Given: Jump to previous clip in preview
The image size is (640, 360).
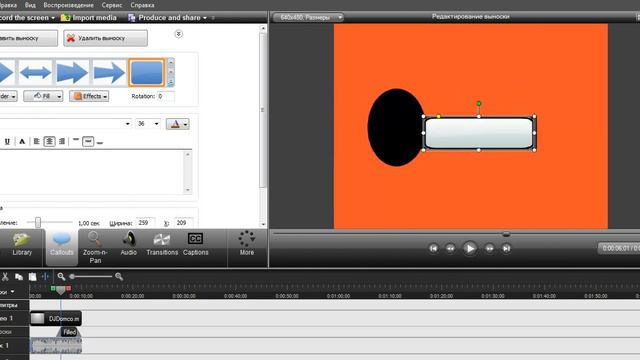Looking at the screenshot, I should click(433, 248).
